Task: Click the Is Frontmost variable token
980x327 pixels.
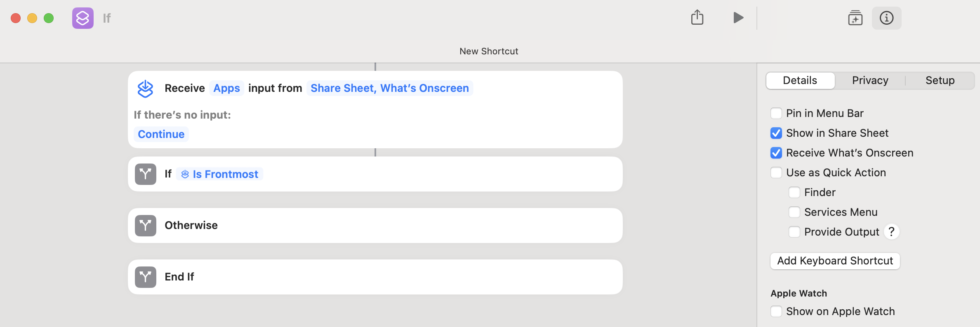Action: tap(220, 174)
